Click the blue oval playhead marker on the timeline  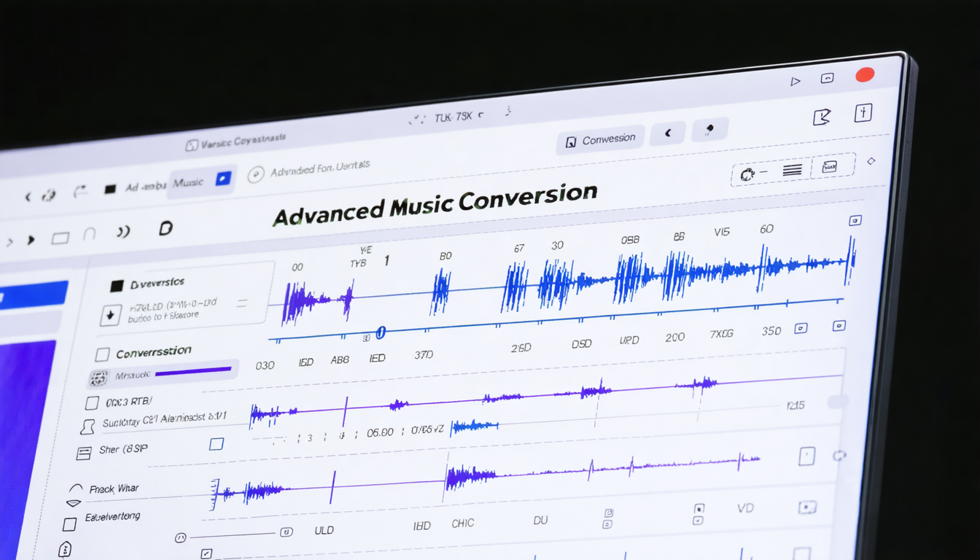pyautogui.click(x=380, y=334)
